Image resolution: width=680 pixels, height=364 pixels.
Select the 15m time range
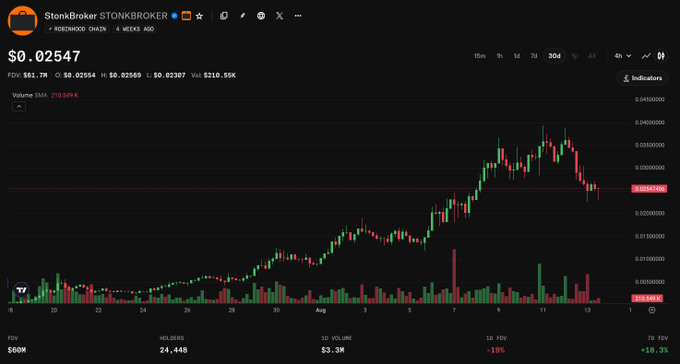click(x=480, y=56)
